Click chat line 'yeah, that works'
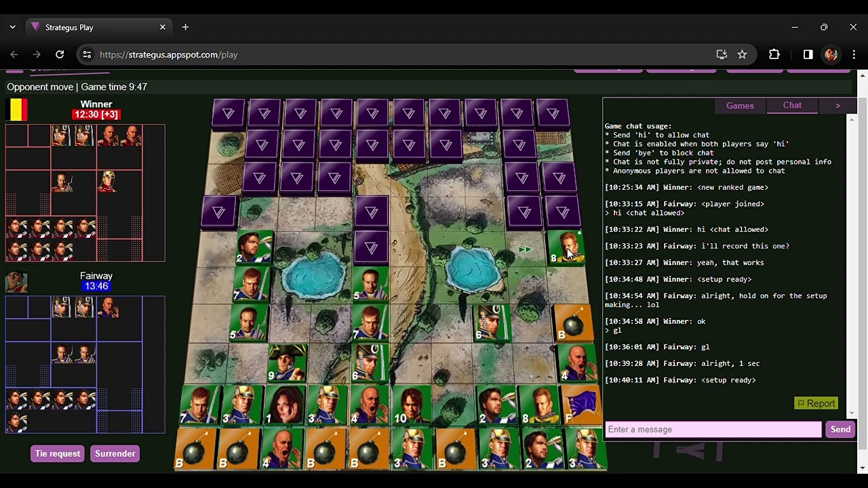This screenshot has width=868, height=488. coord(684,262)
